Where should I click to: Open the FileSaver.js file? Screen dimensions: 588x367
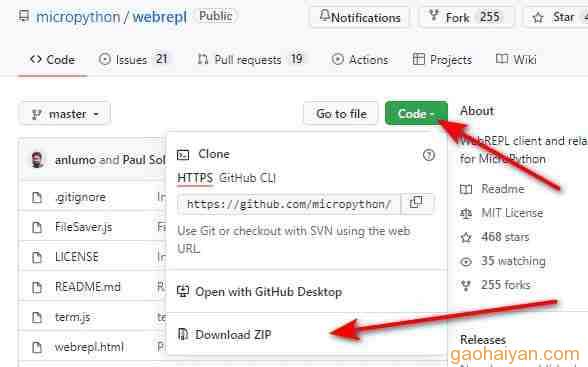(84, 227)
